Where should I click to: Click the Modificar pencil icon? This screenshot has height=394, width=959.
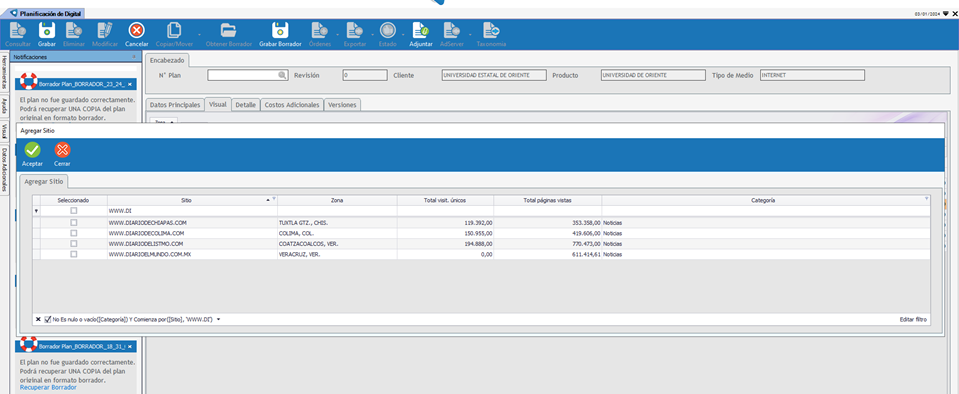(105, 30)
